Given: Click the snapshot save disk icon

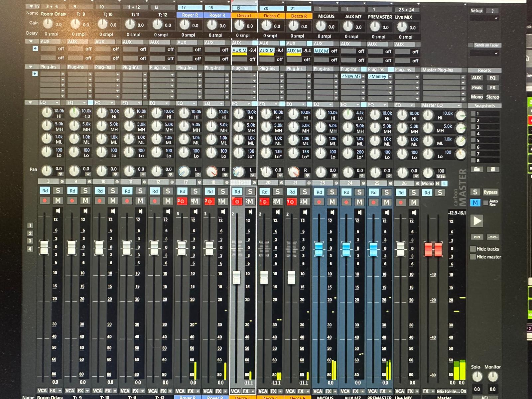Looking at the screenshot, I should point(493,169).
